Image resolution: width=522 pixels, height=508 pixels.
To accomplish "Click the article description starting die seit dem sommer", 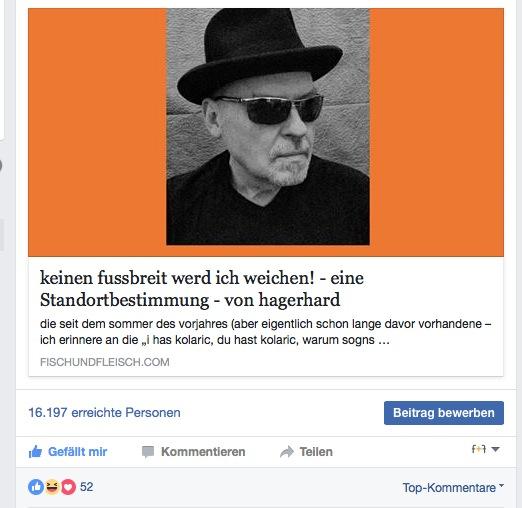I will (265, 332).
